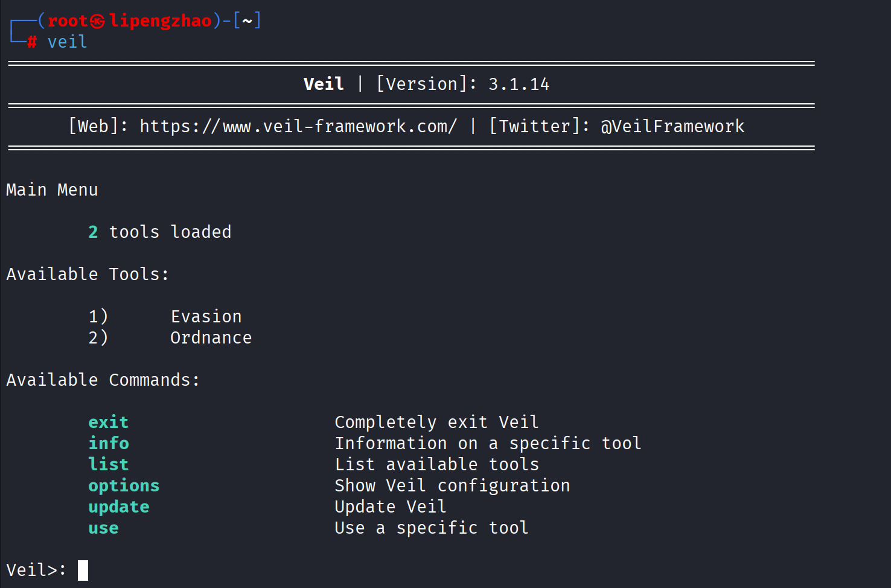Click the use command
891x588 pixels.
click(x=104, y=528)
